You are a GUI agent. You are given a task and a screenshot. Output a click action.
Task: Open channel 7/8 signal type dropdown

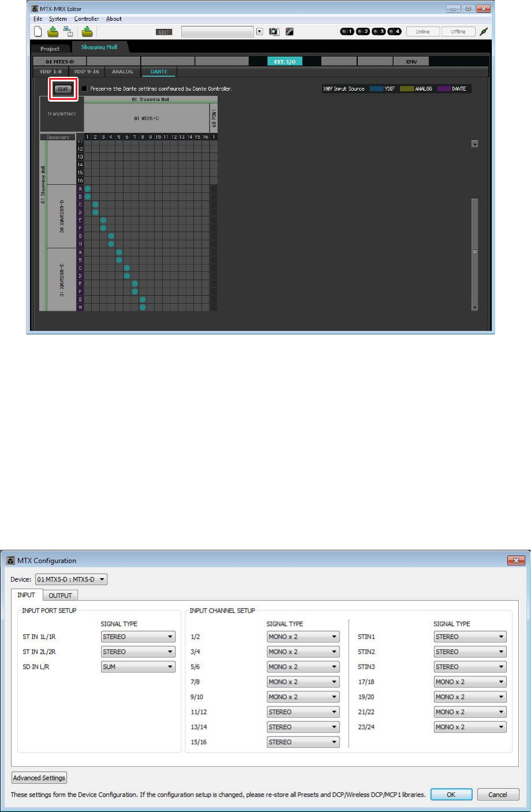(x=303, y=682)
